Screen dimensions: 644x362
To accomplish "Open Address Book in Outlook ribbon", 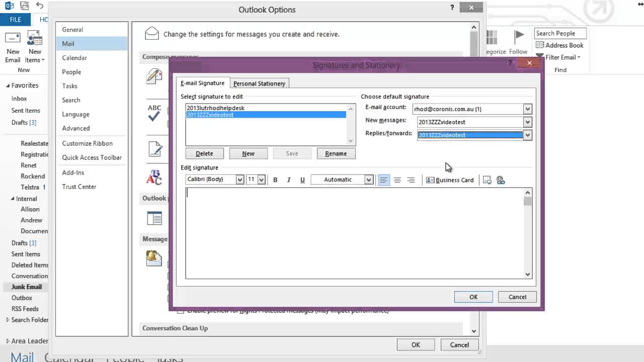I will pyautogui.click(x=559, y=45).
